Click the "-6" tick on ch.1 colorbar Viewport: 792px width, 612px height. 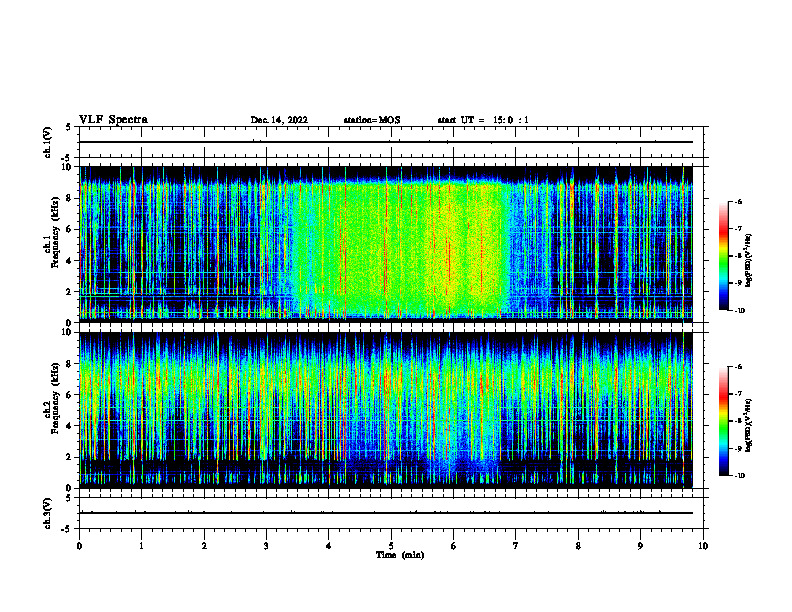point(738,202)
